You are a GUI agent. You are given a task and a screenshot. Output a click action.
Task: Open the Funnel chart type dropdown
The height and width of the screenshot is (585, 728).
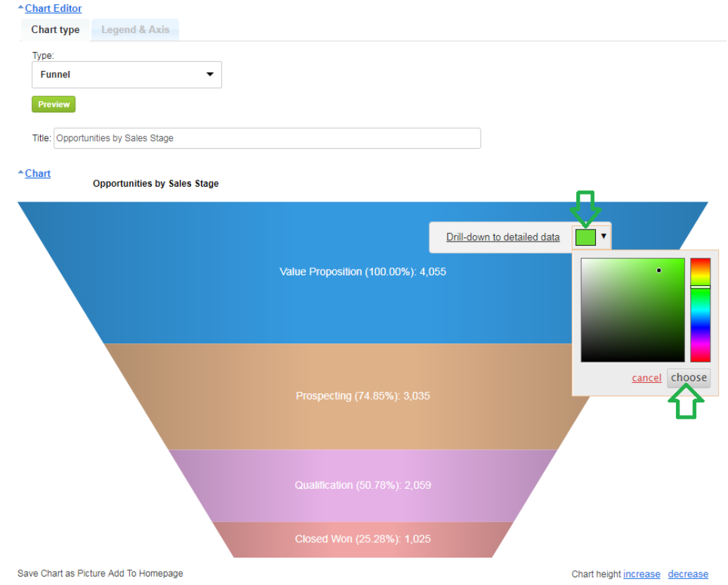[x=126, y=74]
